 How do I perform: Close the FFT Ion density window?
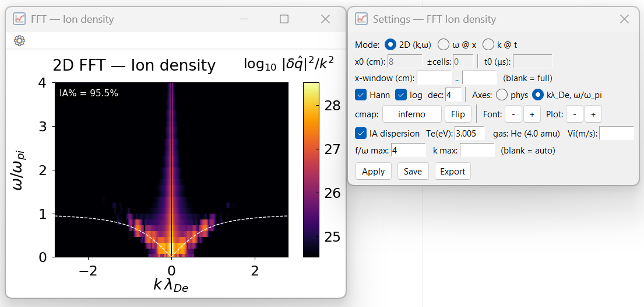point(325,19)
